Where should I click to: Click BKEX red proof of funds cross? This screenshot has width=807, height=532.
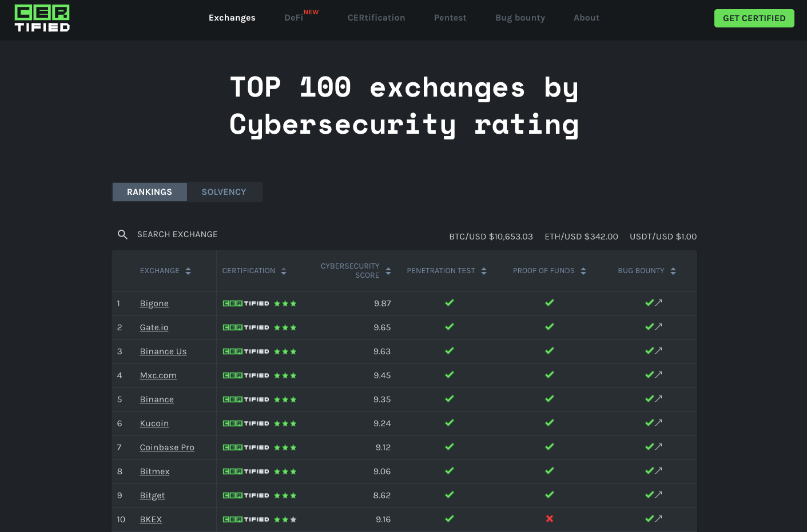pos(550,519)
